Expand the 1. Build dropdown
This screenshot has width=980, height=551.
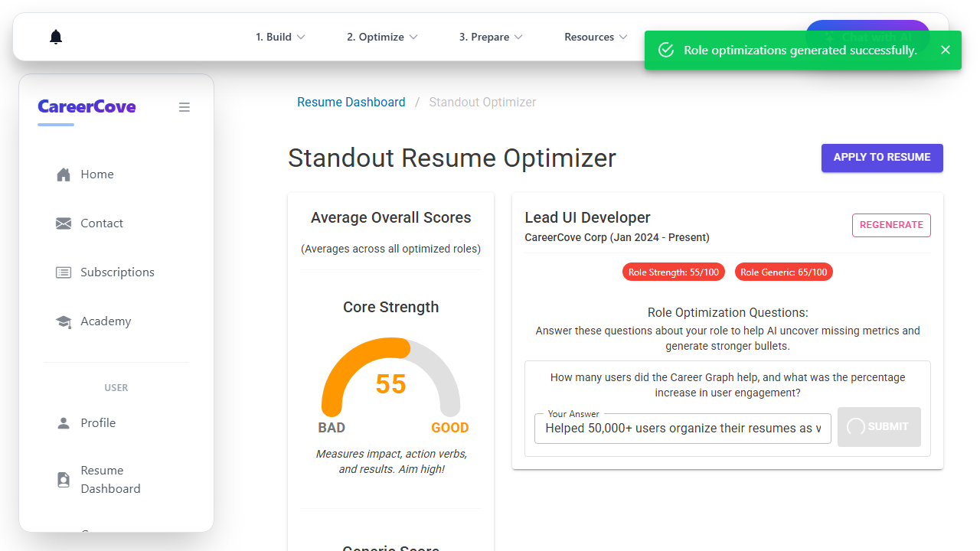click(x=280, y=37)
